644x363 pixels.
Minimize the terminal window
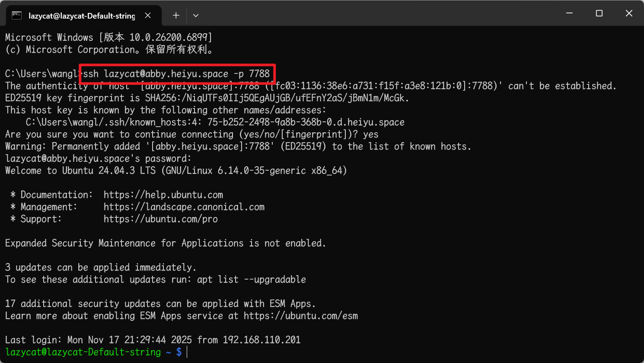tap(570, 13)
